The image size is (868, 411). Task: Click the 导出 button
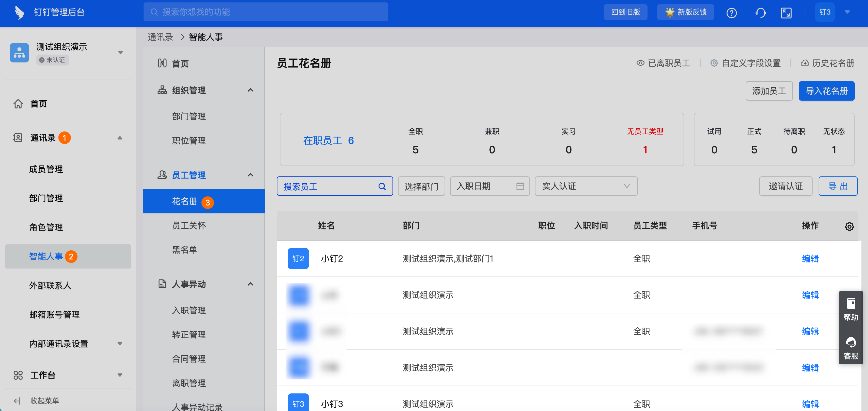click(838, 186)
